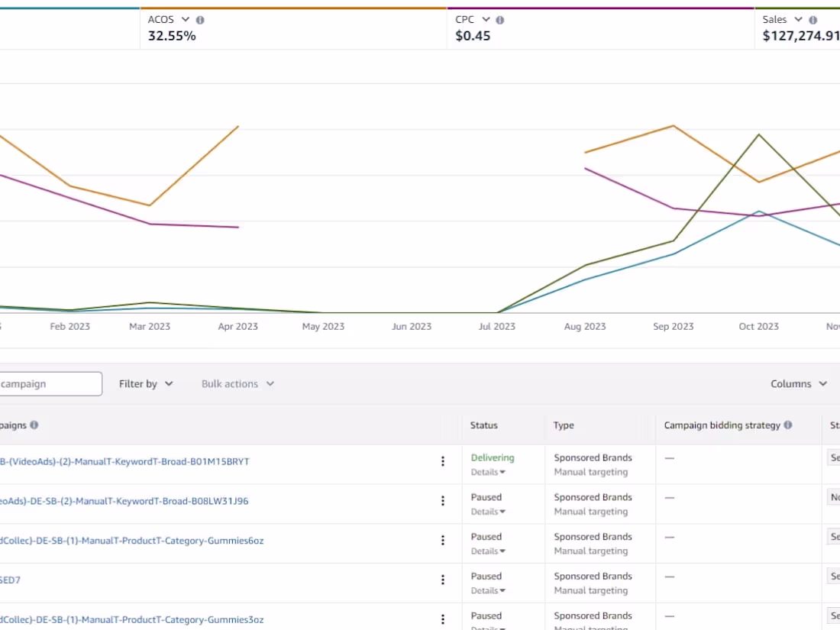
Task: Expand Details for the B08LW31J96 campaign
Action: point(487,512)
